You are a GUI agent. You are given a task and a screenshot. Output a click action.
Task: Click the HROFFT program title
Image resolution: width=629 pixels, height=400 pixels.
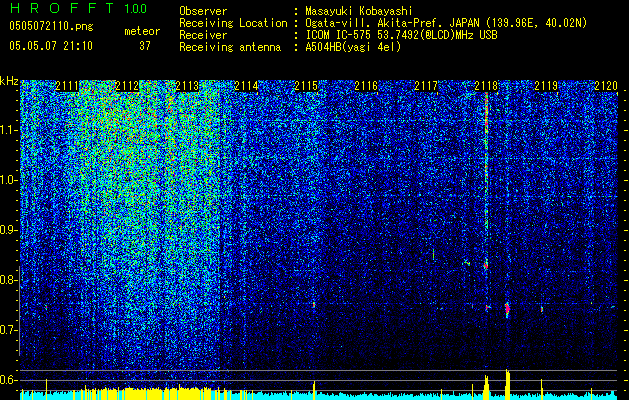[63, 8]
